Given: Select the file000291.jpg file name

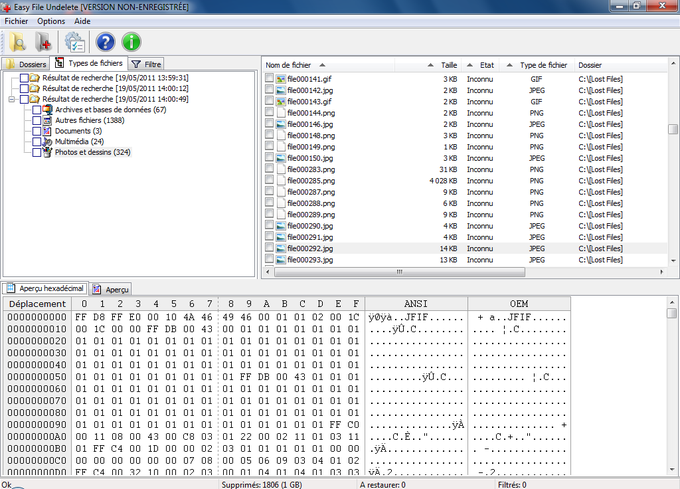Looking at the screenshot, I should tap(310, 237).
